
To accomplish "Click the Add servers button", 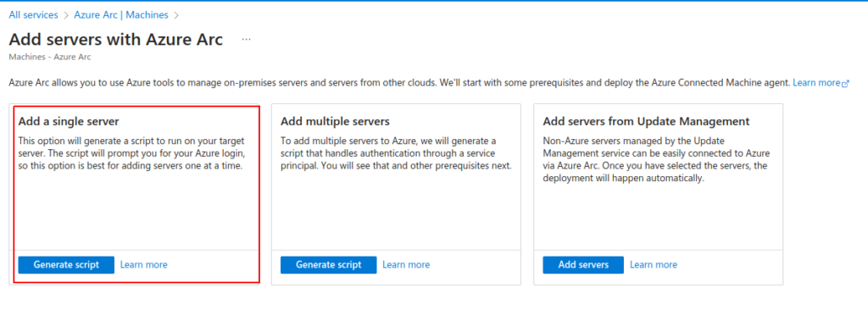I will (583, 264).
